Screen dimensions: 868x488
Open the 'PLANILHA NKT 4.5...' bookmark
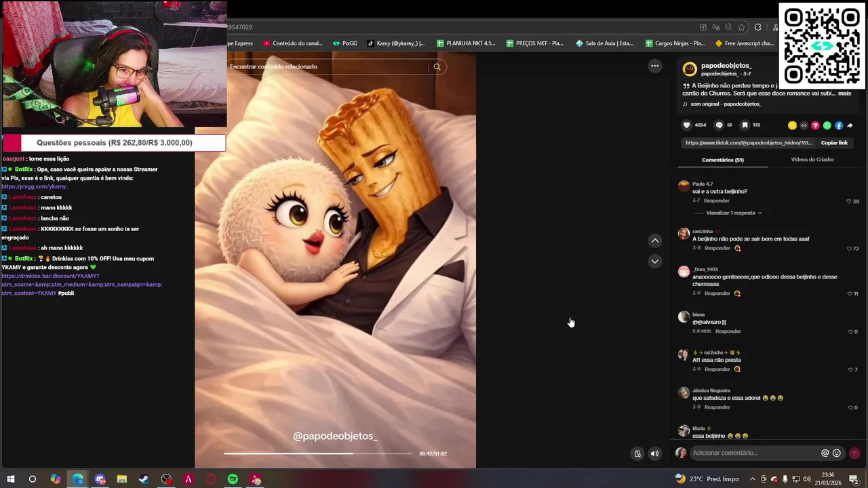pyautogui.click(x=466, y=43)
